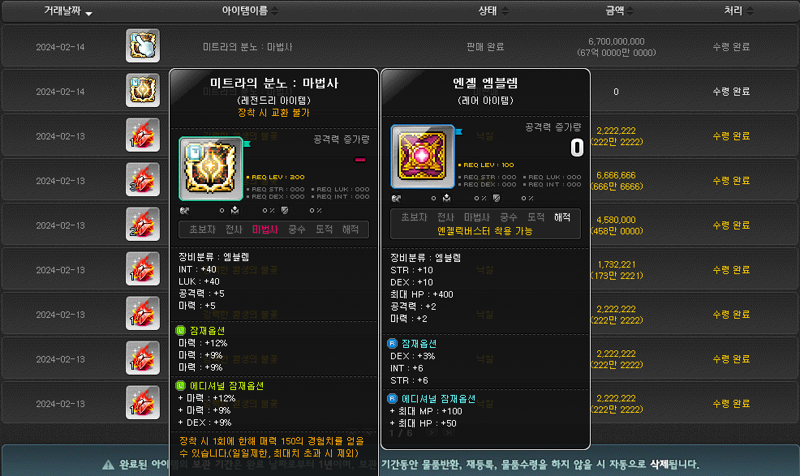This screenshot has width=800, height=476.
Task: Click the flame item icon beside price 4,580,000
Action: click(x=143, y=224)
